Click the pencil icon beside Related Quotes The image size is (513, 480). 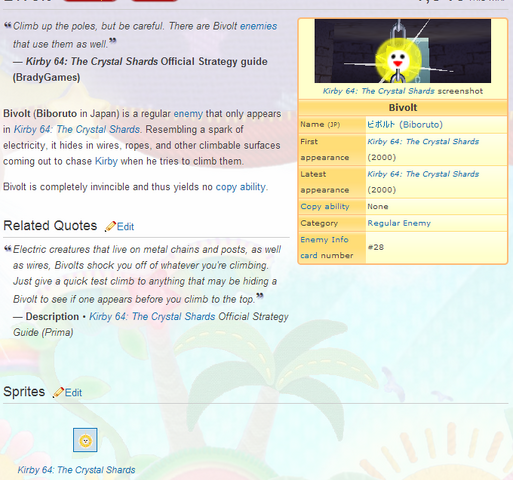[110, 226]
